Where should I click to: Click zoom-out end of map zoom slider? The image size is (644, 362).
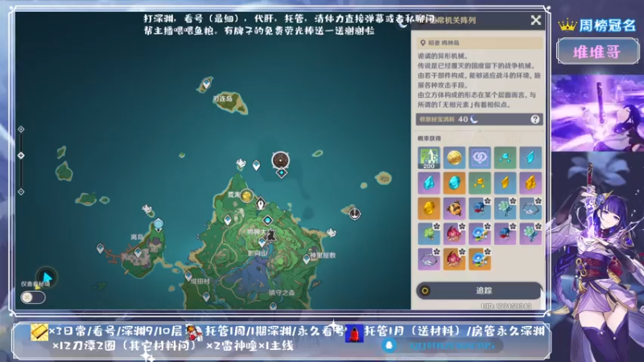click(21, 191)
